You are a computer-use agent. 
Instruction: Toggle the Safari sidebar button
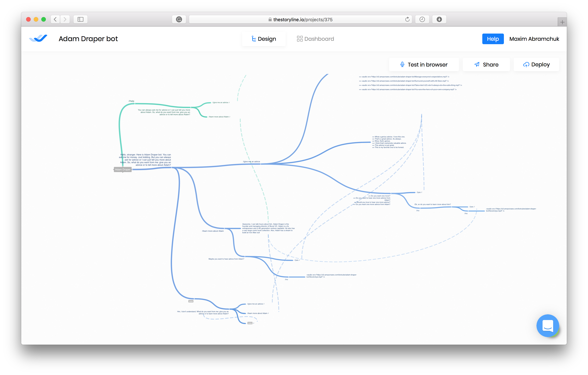(80, 19)
